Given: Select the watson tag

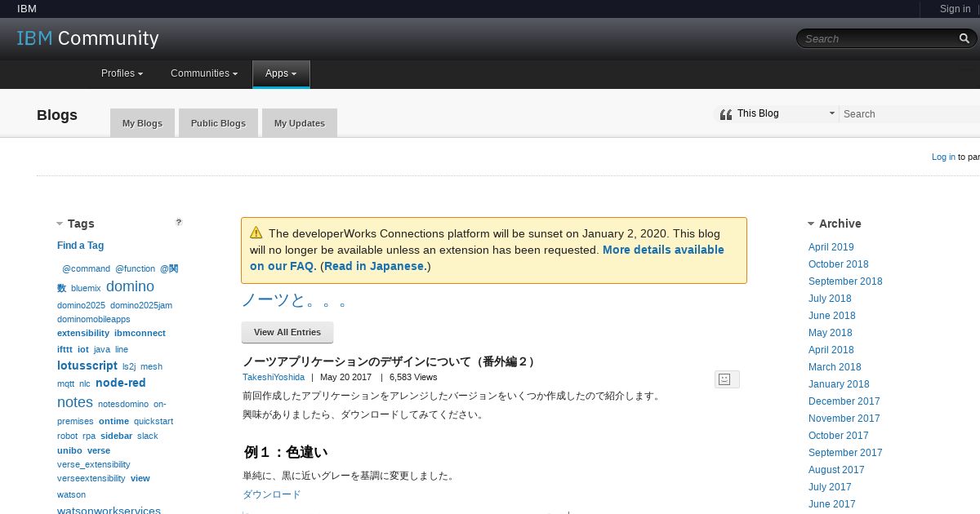Looking at the screenshot, I should click(71, 494).
